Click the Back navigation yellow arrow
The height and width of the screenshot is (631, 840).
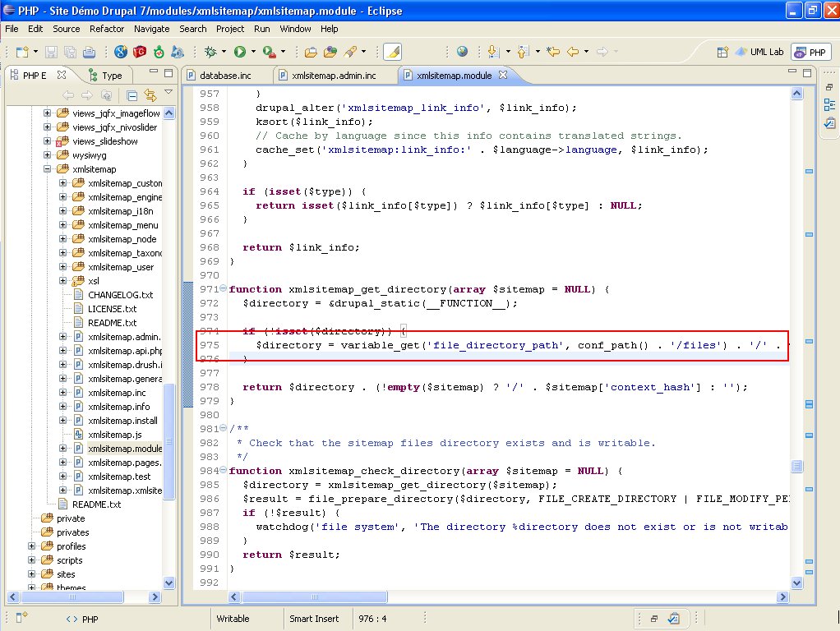(573, 52)
